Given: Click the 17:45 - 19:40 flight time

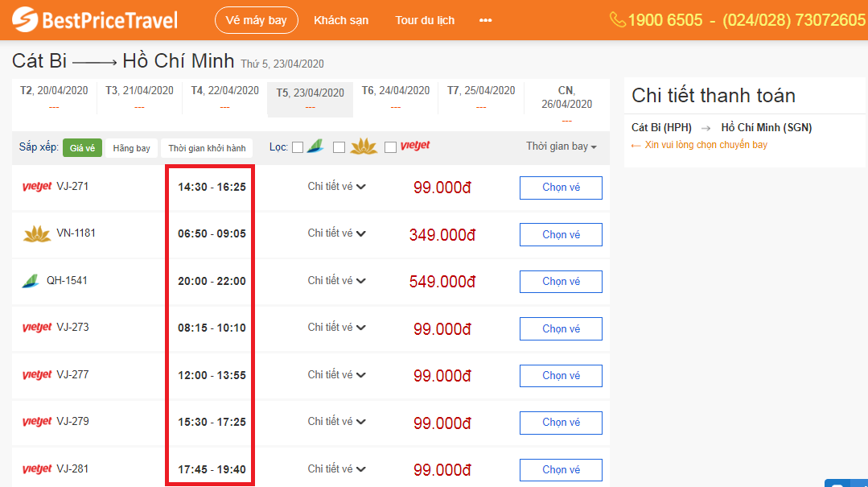Looking at the screenshot, I should [x=212, y=470].
